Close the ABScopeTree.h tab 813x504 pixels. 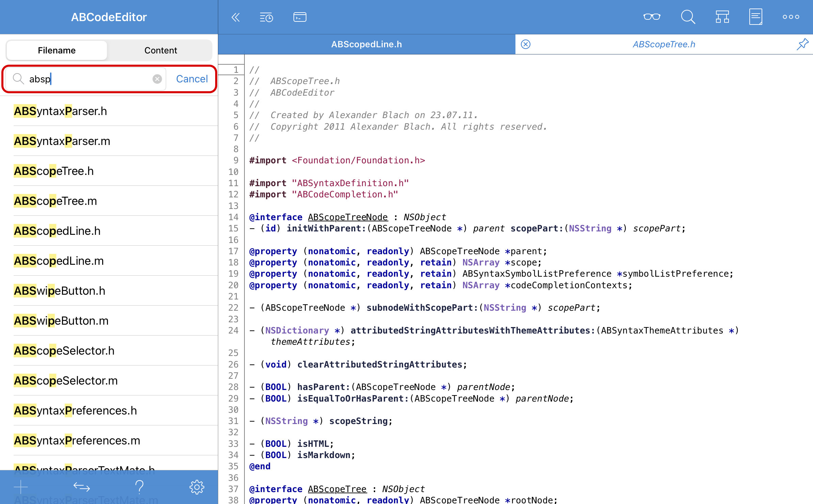(526, 44)
